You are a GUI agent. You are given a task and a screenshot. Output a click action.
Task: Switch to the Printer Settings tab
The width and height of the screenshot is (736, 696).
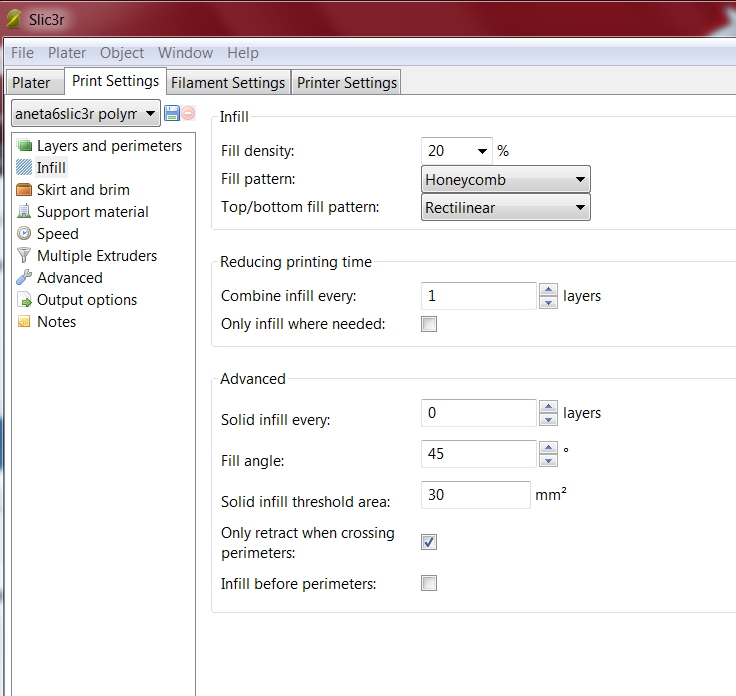click(x=346, y=83)
